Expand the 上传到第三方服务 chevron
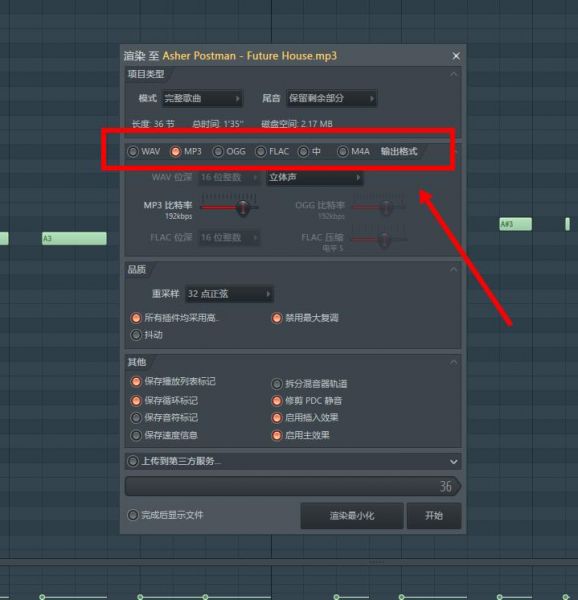Screen dimensions: 578x600 click(x=454, y=462)
